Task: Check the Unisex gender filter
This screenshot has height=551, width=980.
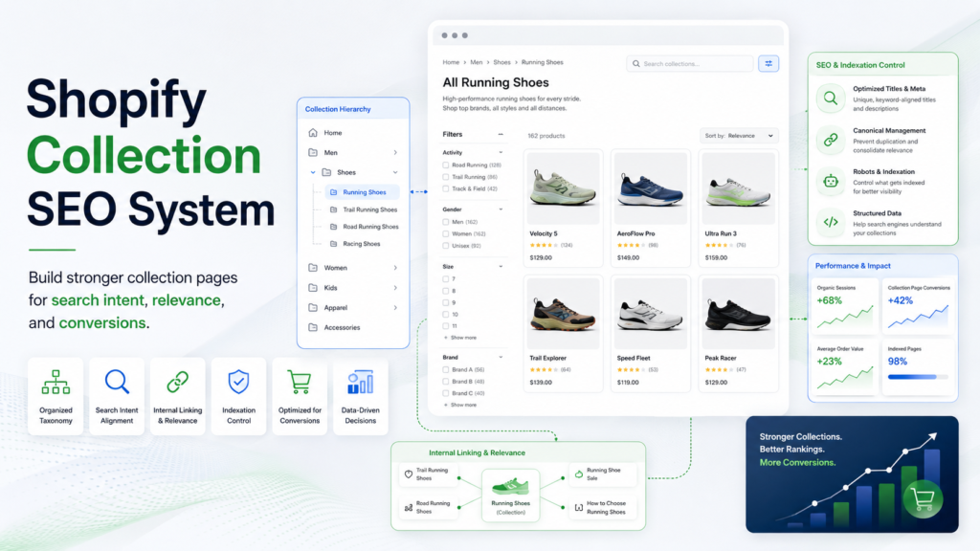Action: pyautogui.click(x=446, y=246)
